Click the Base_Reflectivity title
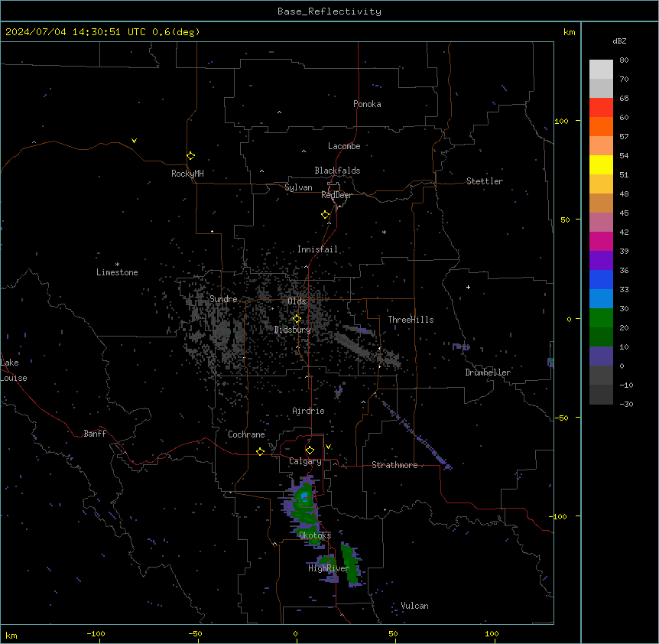This screenshot has width=659, height=644. click(x=329, y=11)
